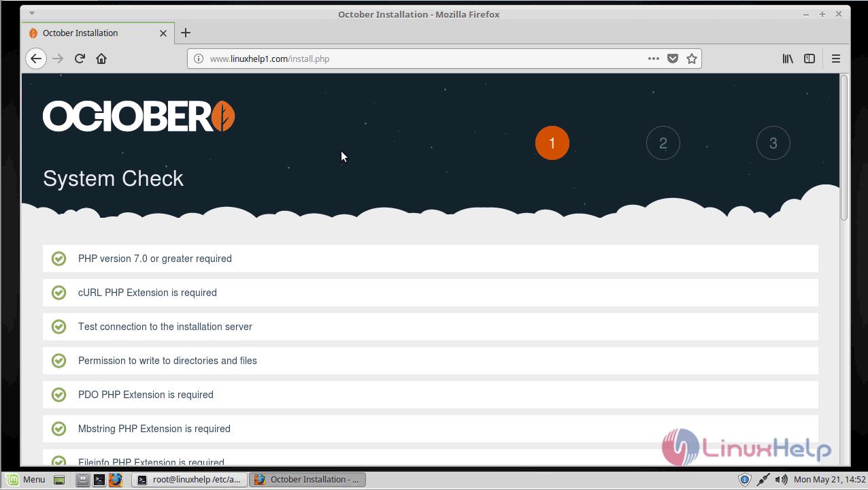This screenshot has height=490, width=868.
Task: Toggle the Firefox sidebar
Action: (x=809, y=59)
